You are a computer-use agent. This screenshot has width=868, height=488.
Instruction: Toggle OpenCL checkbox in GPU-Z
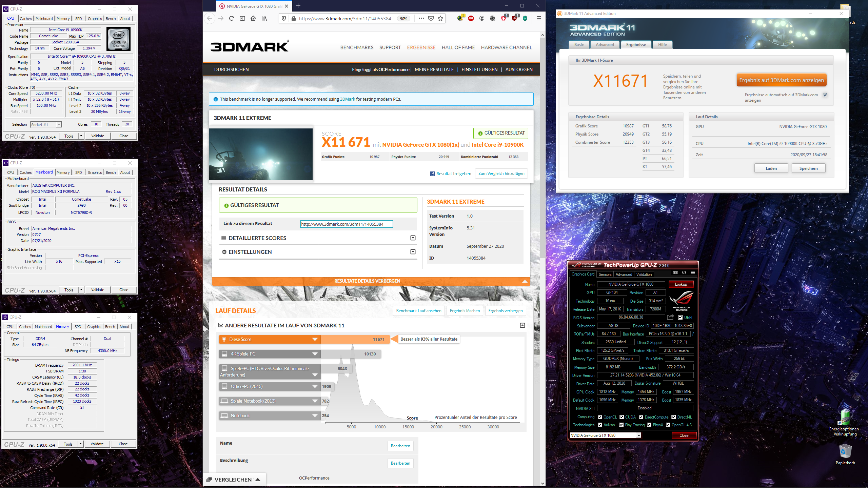pos(600,417)
